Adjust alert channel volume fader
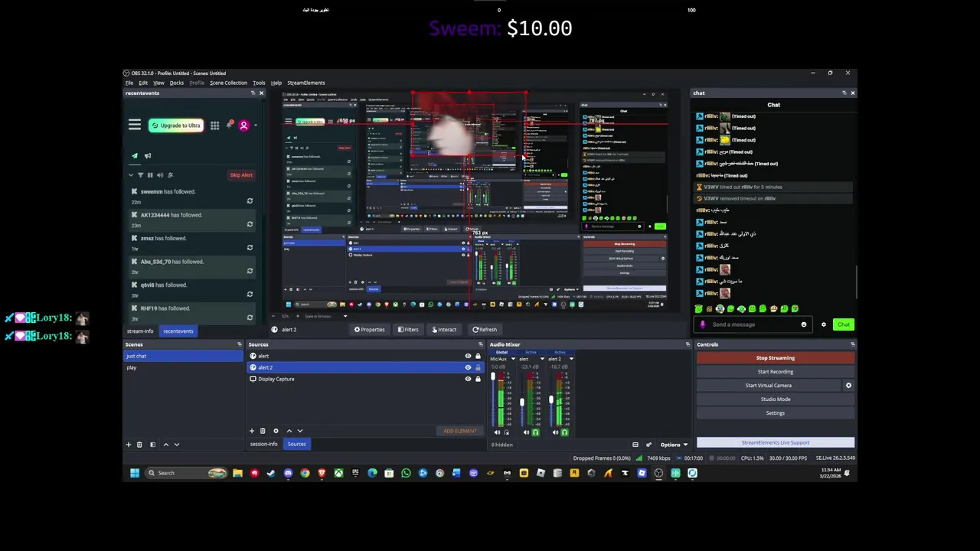 [522, 402]
